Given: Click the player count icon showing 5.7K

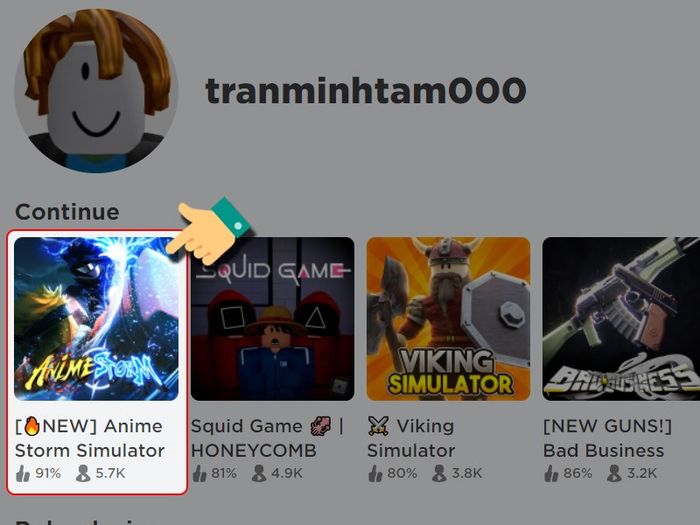Looking at the screenshot, I should point(83,473).
